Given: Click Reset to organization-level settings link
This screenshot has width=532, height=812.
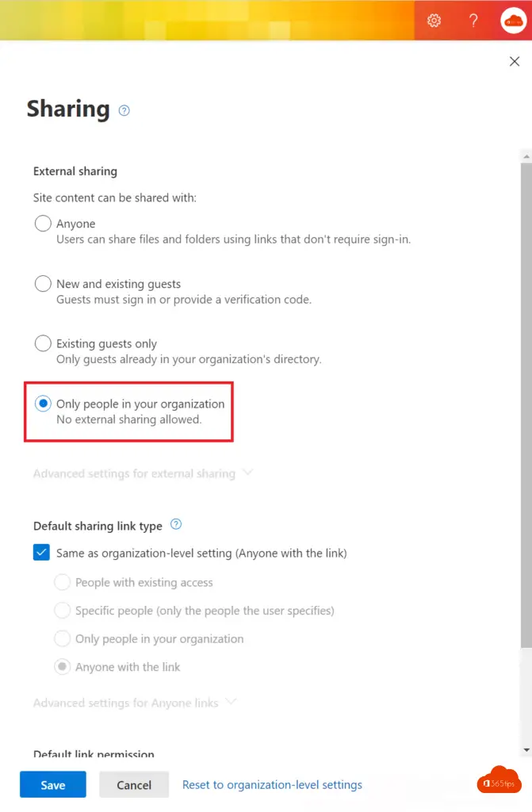Looking at the screenshot, I should coord(272,784).
